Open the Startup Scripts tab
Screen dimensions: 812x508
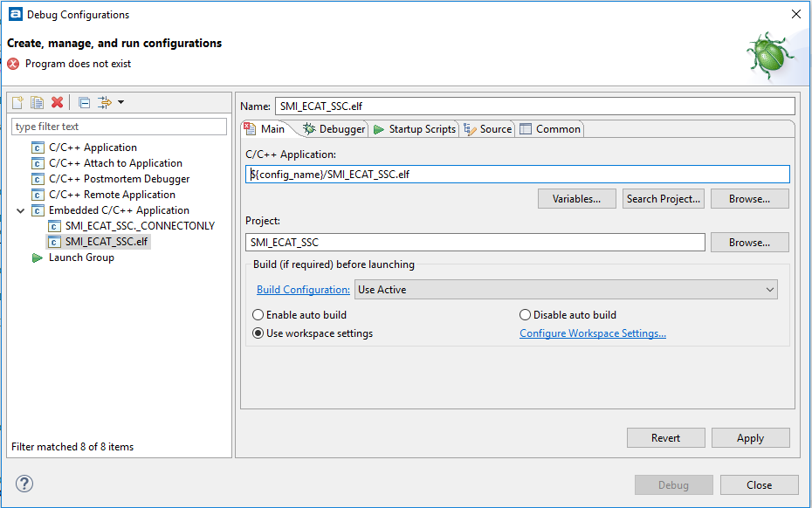coord(415,129)
